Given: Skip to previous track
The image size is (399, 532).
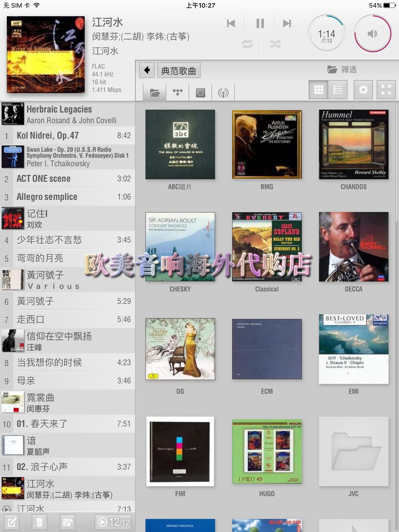Looking at the screenshot, I should pos(231,24).
